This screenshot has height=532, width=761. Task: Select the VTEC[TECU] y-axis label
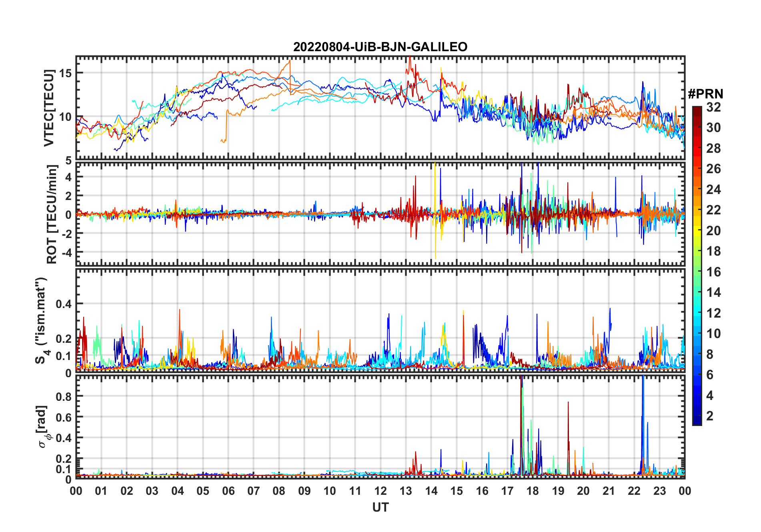[x=49, y=108]
